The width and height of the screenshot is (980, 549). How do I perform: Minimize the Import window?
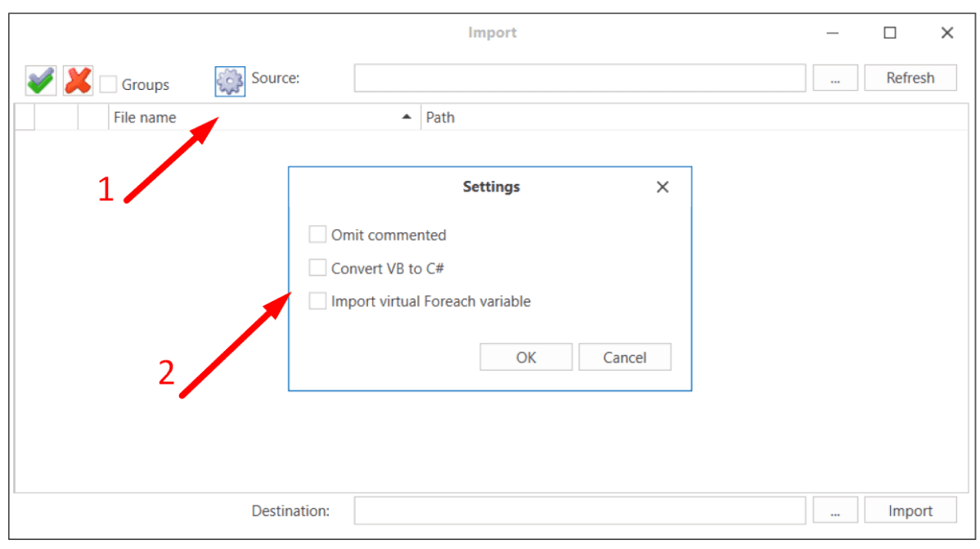833,33
